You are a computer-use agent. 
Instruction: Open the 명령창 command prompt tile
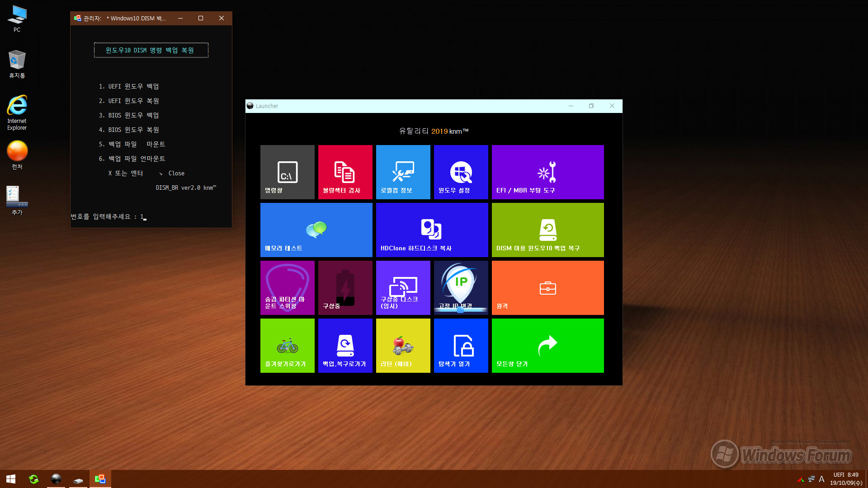click(287, 172)
